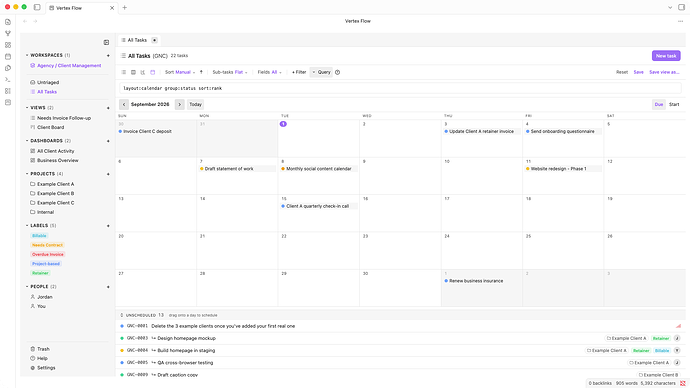The image size is (690, 388).
Task: Go to previous month arrow
Action: pyautogui.click(x=124, y=104)
